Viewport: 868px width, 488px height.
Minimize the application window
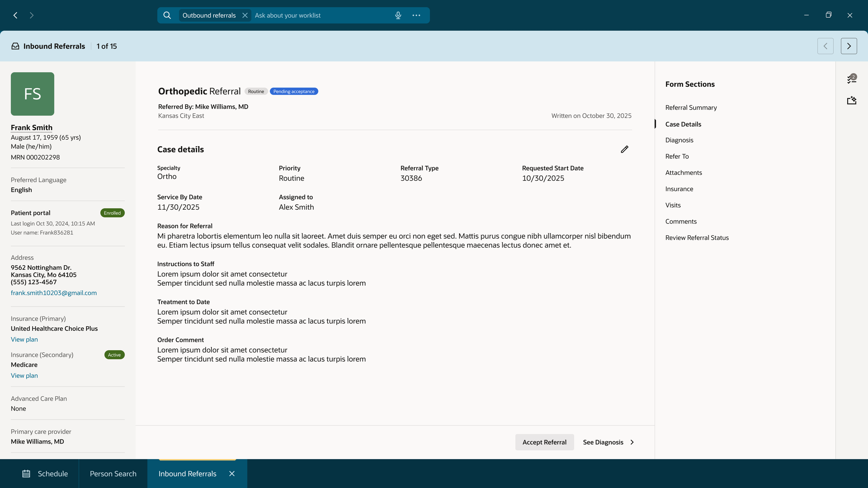806,15
